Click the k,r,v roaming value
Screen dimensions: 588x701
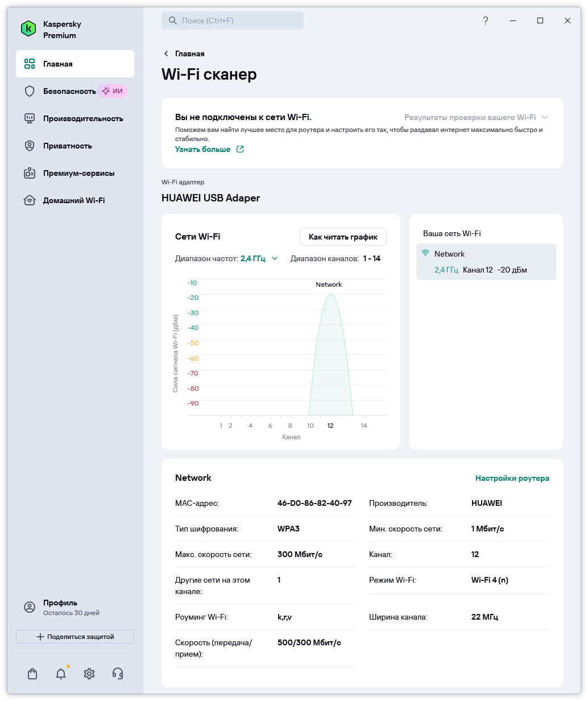(x=284, y=617)
